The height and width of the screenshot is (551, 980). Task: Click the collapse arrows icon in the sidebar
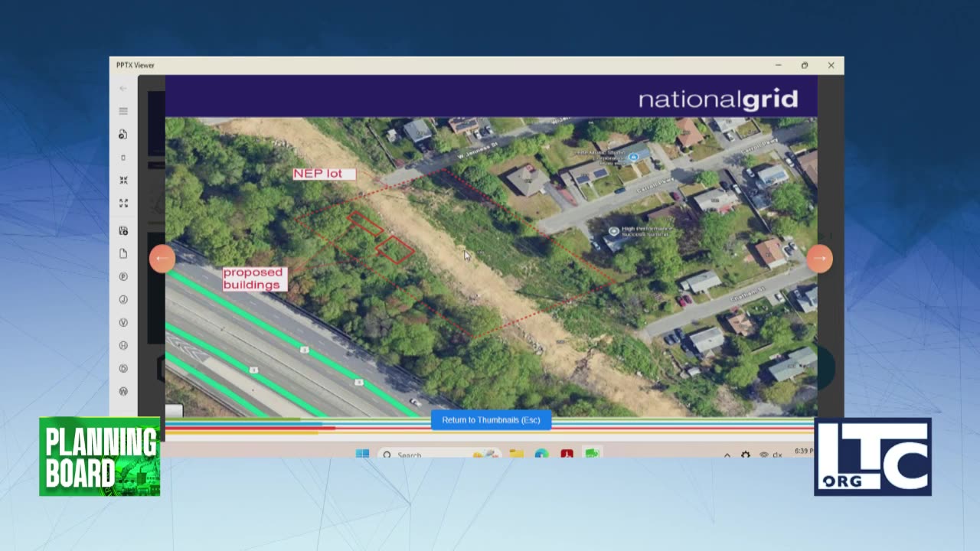pos(123,181)
